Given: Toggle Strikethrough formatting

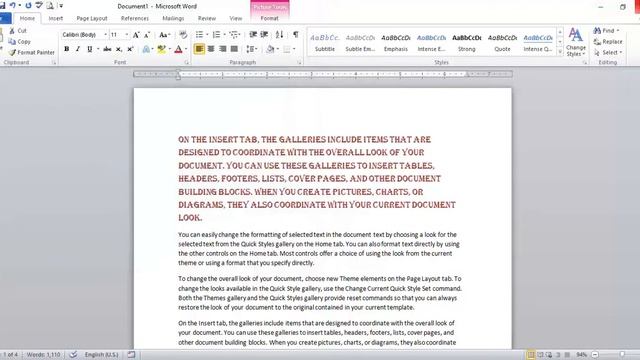Looking at the screenshot, I should 107,49.
